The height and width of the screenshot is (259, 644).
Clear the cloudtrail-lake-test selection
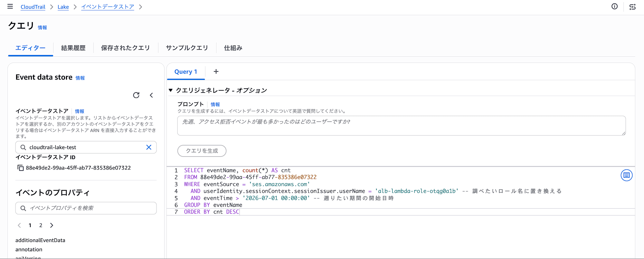(x=149, y=147)
